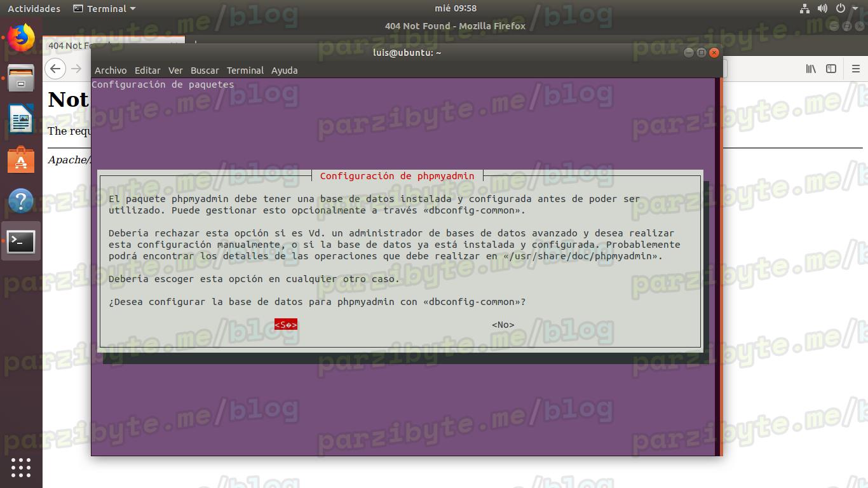Screen dimensions: 868x488
Task: Open the Help dock icon
Action: tap(21, 201)
